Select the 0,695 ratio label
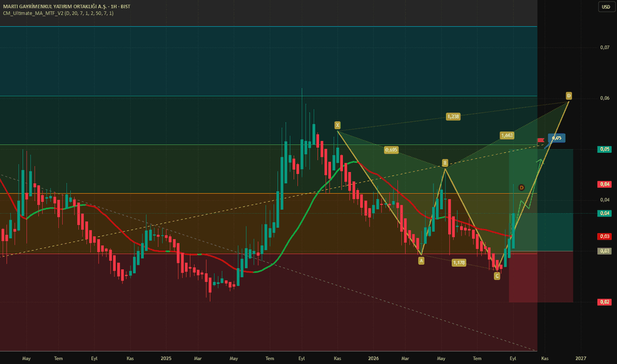The width and height of the screenshot is (617, 364). [391, 150]
